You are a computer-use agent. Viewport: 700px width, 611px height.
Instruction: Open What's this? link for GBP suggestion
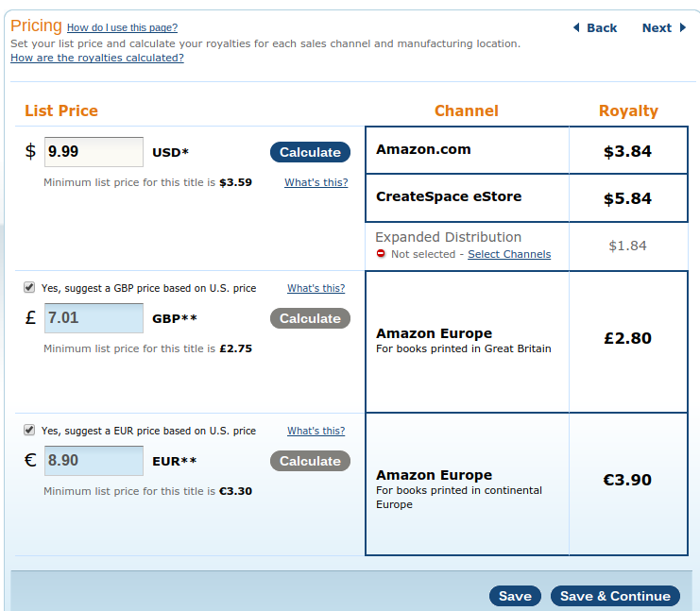click(x=316, y=288)
